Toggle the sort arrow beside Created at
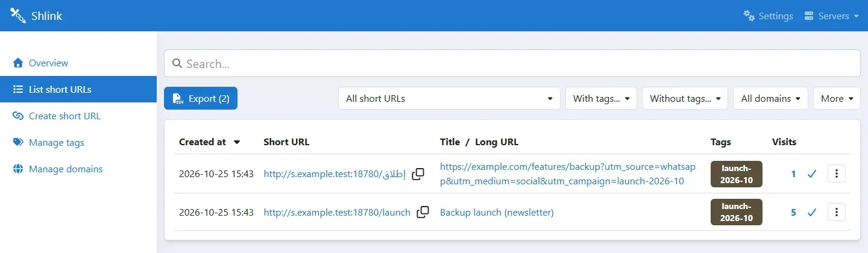This screenshot has height=253, width=868. tap(237, 142)
